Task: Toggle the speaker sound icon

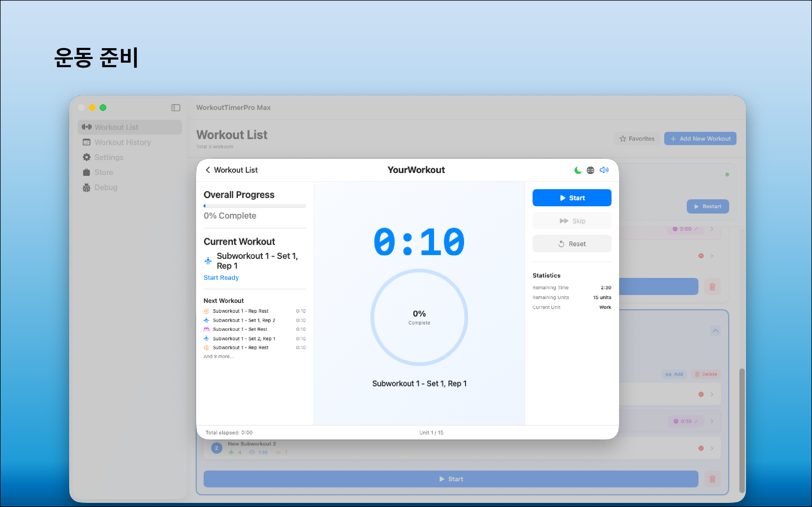Action: point(604,170)
